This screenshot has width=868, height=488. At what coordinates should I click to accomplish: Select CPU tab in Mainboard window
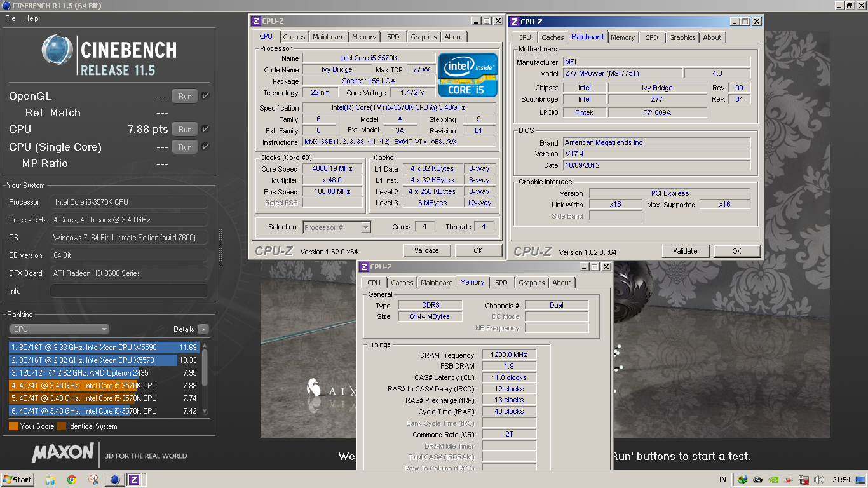pyautogui.click(x=524, y=37)
